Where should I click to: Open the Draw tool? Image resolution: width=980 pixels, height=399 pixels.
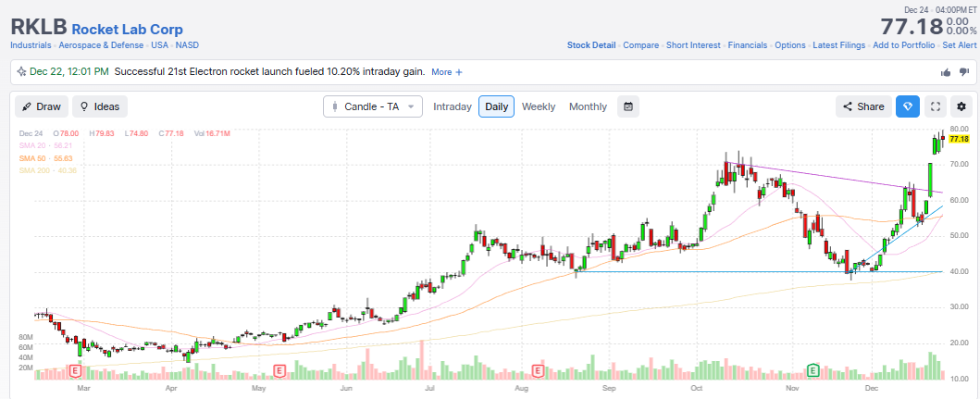42,106
